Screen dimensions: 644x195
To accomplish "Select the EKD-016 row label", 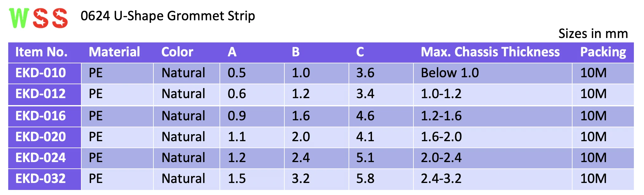I will [x=41, y=116].
